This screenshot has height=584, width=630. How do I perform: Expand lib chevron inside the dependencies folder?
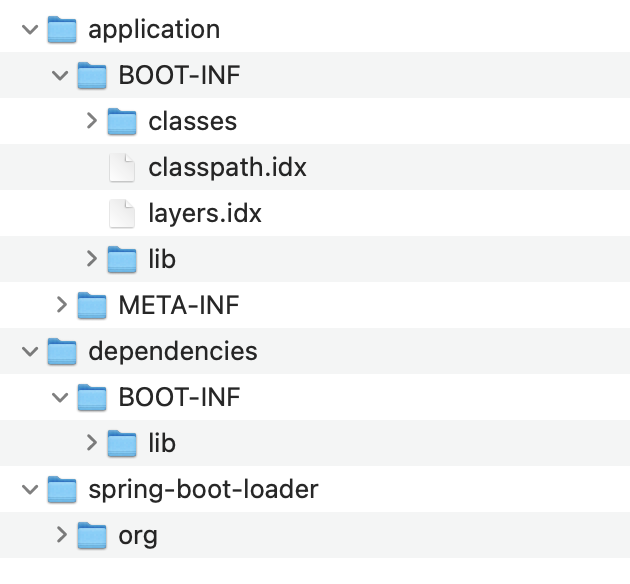coord(91,442)
